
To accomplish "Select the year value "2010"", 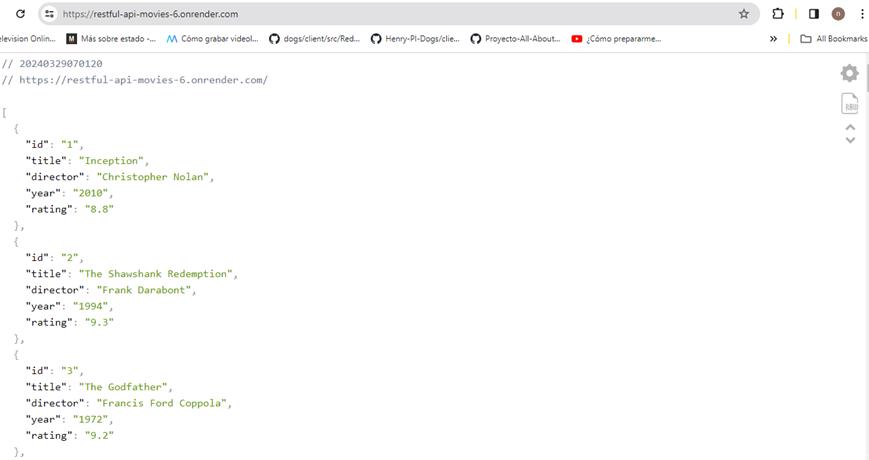I will (x=90, y=193).
